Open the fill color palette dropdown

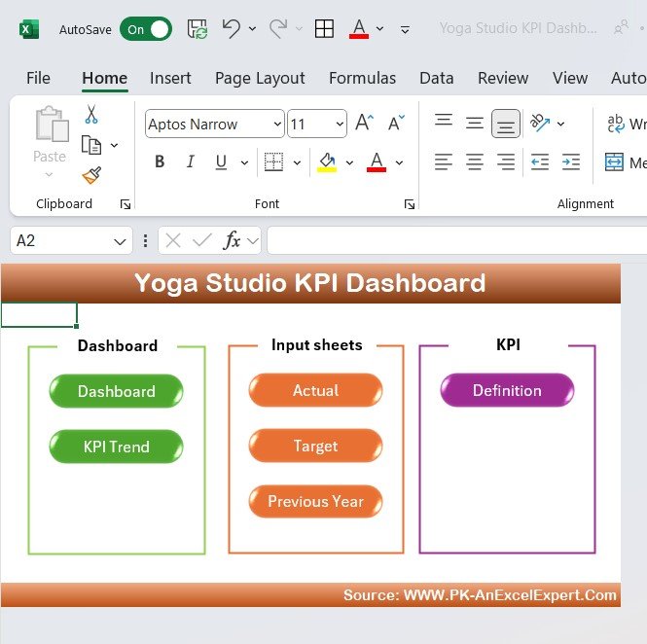[x=349, y=162]
